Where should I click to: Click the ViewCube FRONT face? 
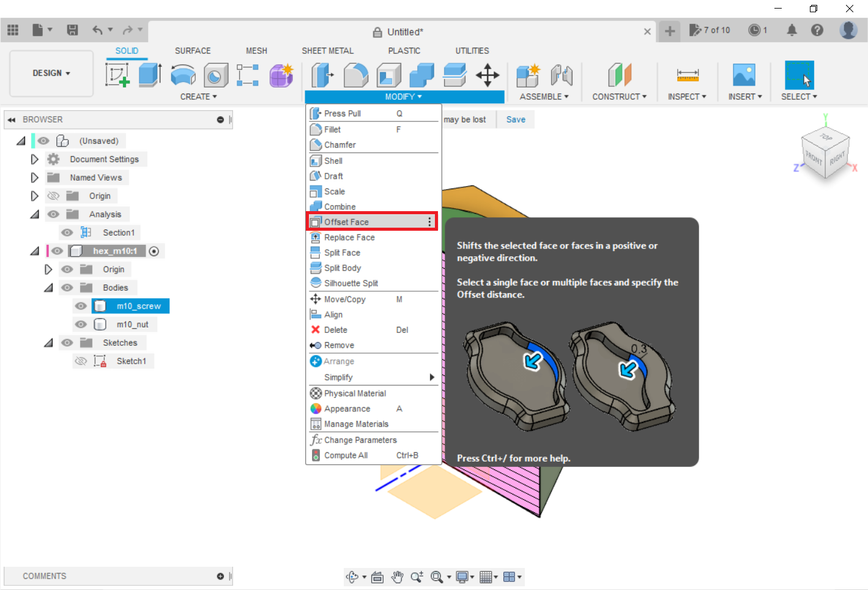[x=814, y=157]
